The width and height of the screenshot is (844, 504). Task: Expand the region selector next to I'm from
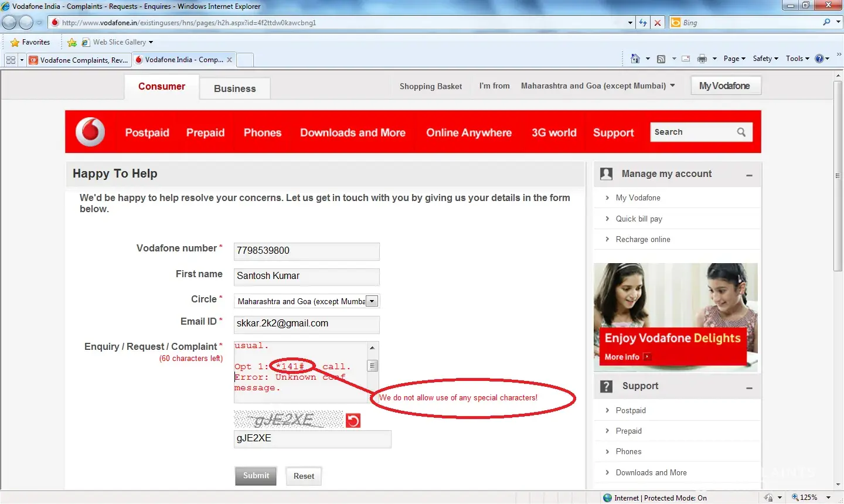coord(672,86)
